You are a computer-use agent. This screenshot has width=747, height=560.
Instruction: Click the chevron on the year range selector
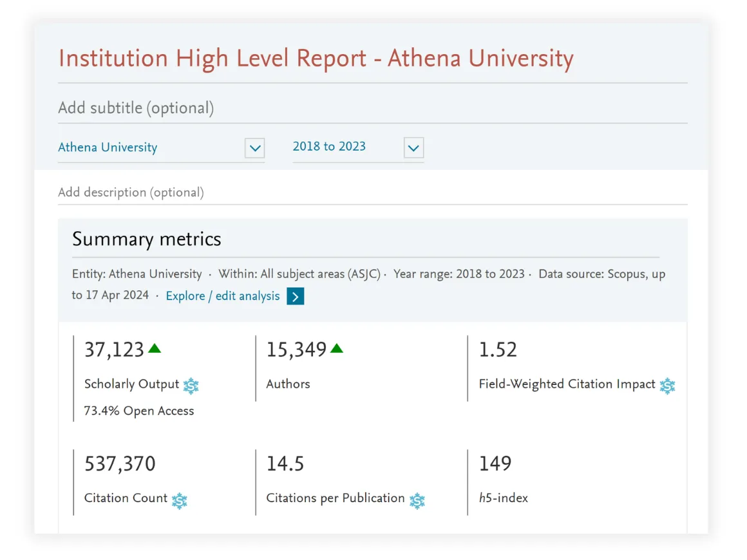click(413, 148)
